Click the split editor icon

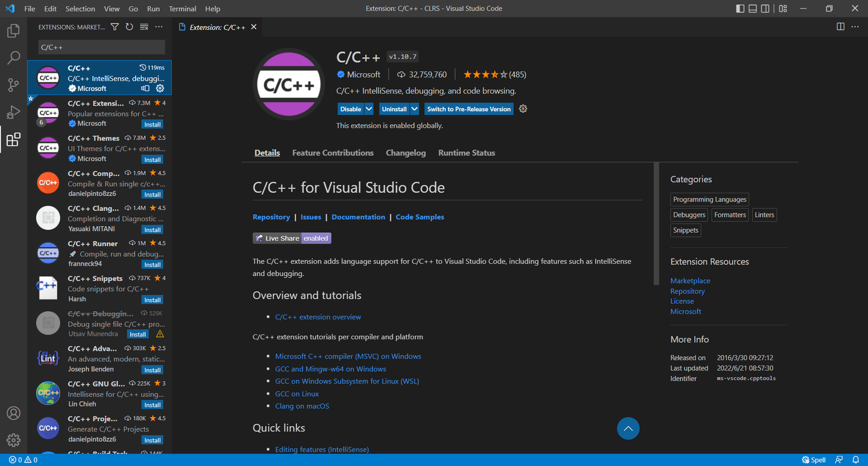pyautogui.click(x=840, y=27)
